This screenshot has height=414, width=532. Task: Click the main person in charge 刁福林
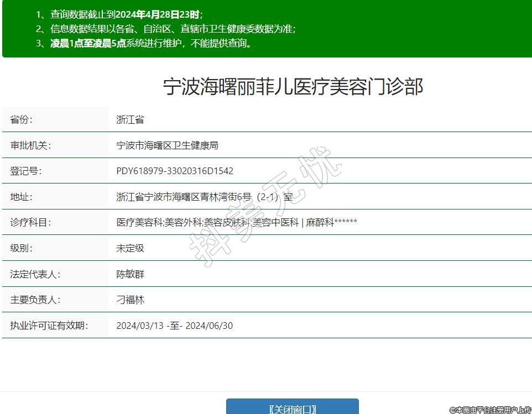pyautogui.click(x=130, y=300)
